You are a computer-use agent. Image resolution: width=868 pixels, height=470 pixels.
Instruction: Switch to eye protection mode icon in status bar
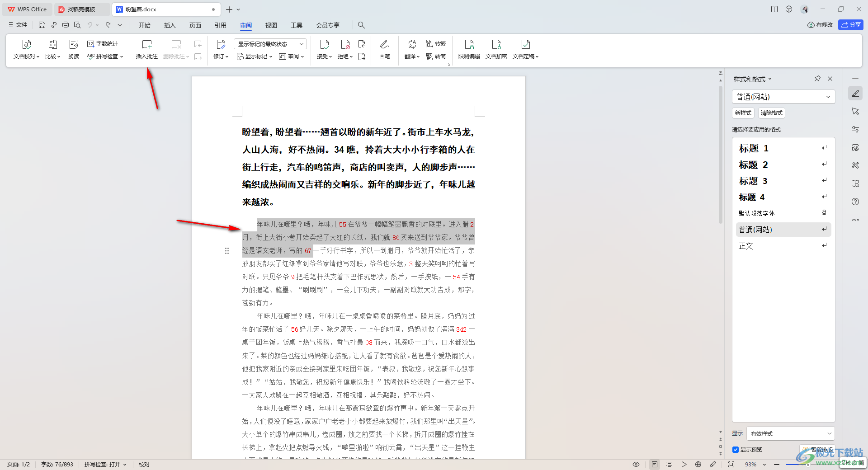[x=636, y=464]
